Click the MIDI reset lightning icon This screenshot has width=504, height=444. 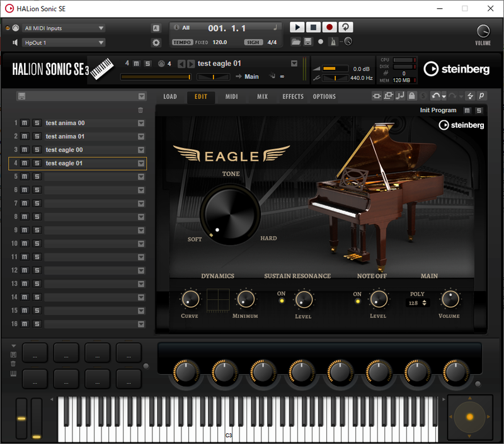[470, 96]
